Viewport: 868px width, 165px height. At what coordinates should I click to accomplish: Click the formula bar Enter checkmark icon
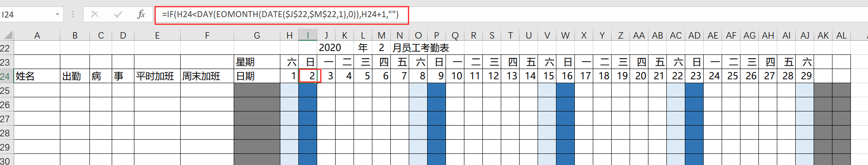pyautogui.click(x=118, y=15)
